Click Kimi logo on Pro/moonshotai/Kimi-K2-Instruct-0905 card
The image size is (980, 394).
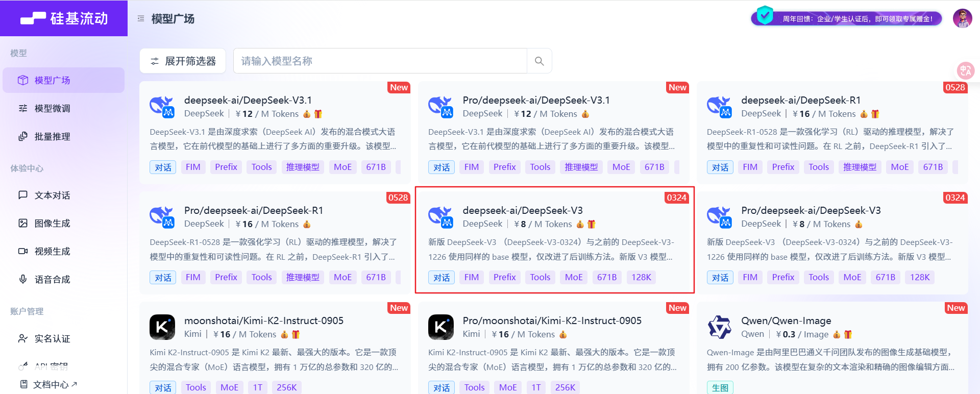pyautogui.click(x=441, y=327)
